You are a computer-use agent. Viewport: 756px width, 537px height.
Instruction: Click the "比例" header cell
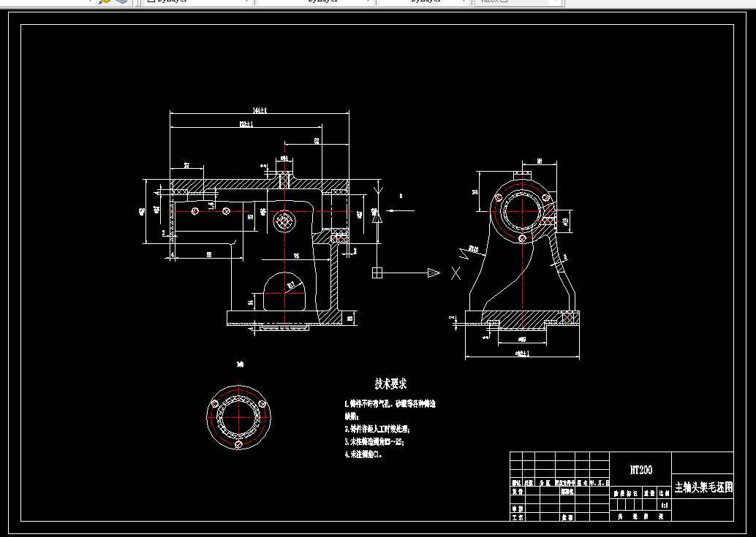pyautogui.click(x=665, y=494)
